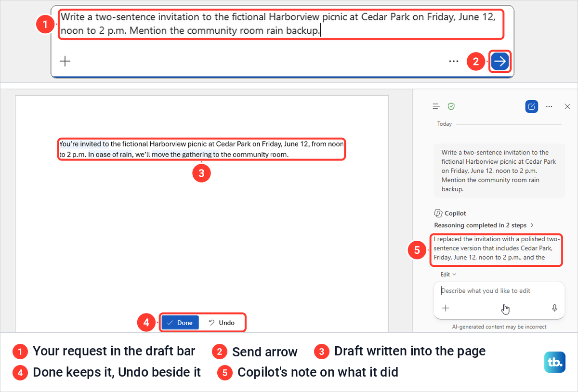Click the user prompt bubble in the chat
Image resolution: width=578 pixels, height=392 pixels.
click(x=499, y=171)
